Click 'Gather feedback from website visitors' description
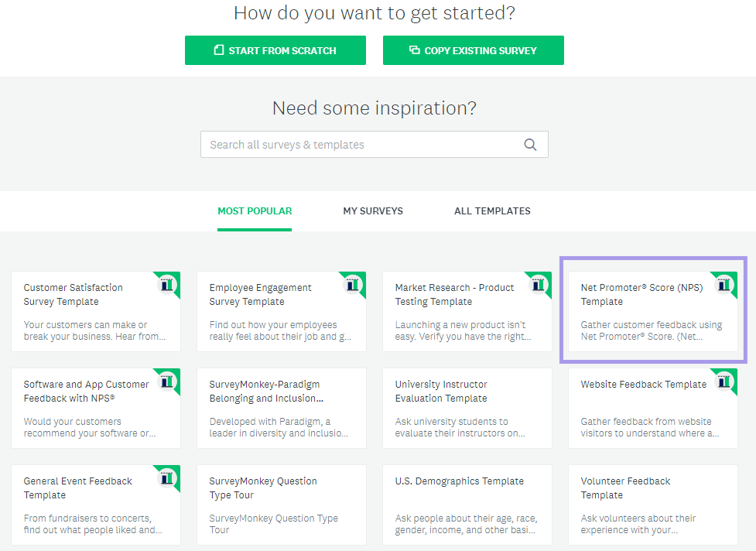 coord(649,428)
